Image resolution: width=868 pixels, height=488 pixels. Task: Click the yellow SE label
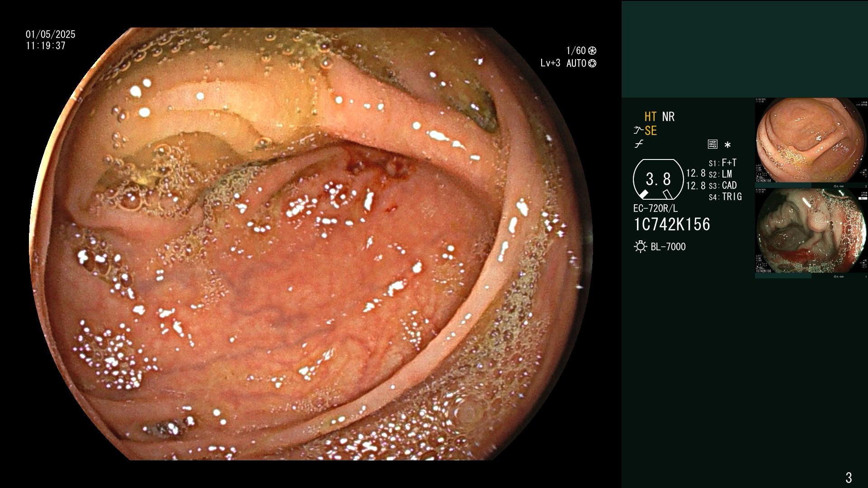[651, 131]
